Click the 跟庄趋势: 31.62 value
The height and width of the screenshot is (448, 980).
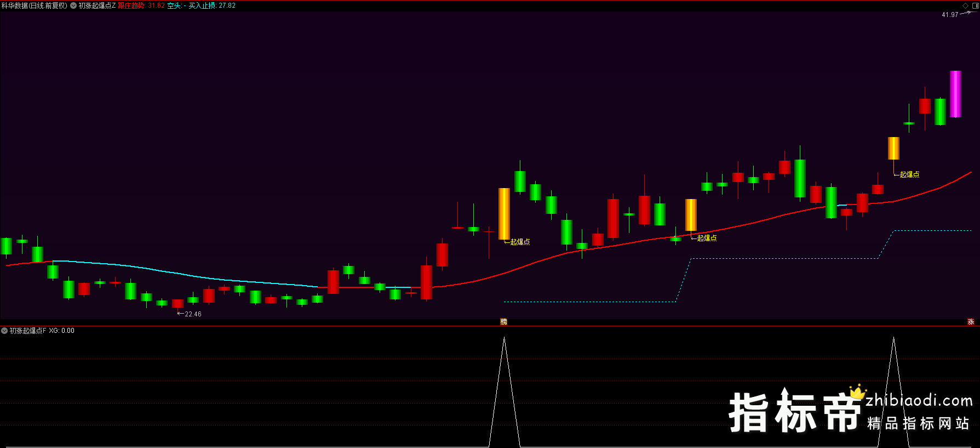(x=141, y=5)
